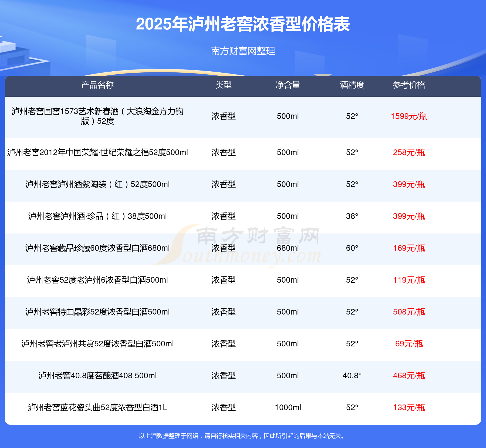This screenshot has width=486, height=448.
Task: Click product name 2012年中国荣耀·世纪荣耀之福52度500ml
Action: tap(97, 152)
